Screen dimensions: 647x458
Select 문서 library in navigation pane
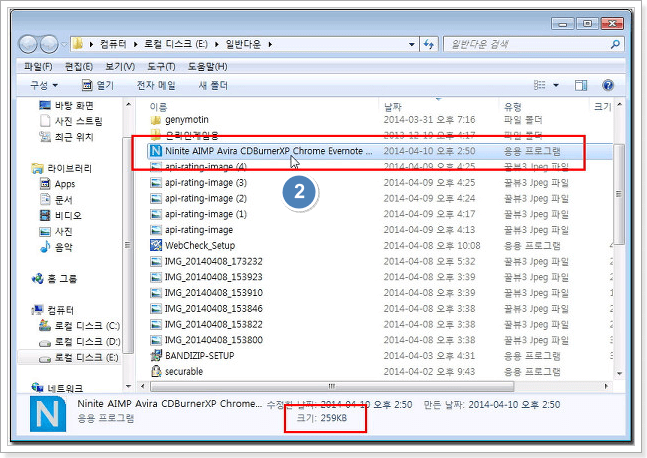pos(56,200)
